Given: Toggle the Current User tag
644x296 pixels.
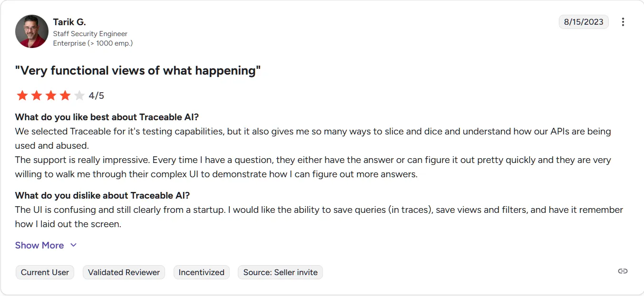Looking at the screenshot, I should tap(45, 272).
